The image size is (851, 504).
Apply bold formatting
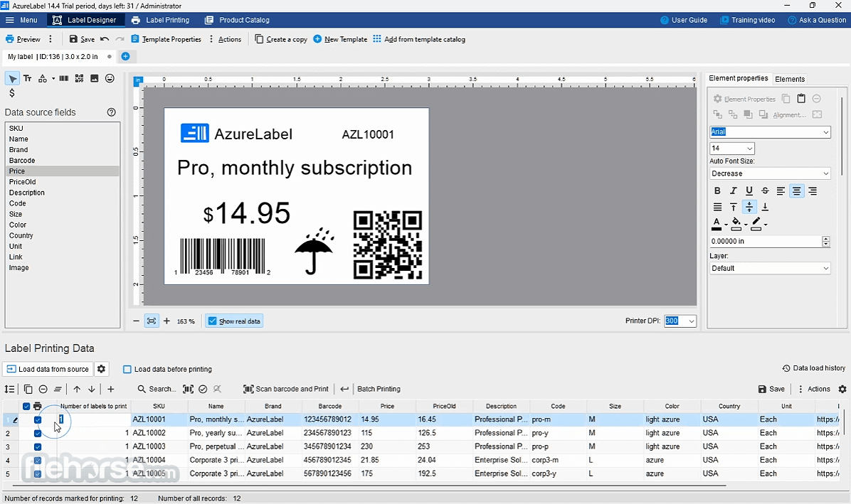point(717,191)
